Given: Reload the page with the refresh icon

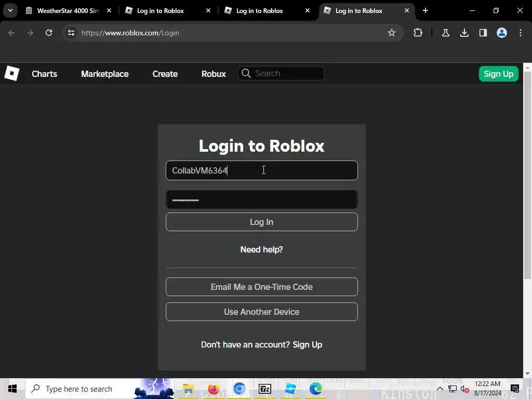Looking at the screenshot, I should click(x=49, y=33).
